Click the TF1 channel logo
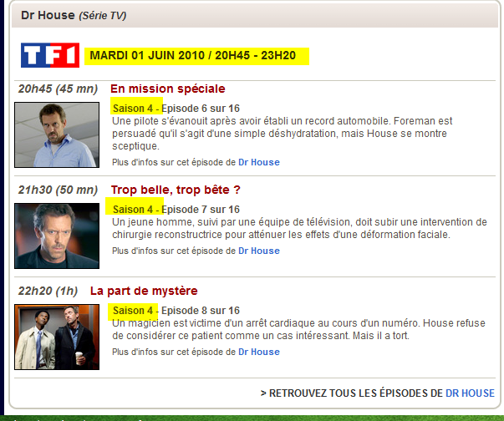The width and height of the screenshot is (504, 421). pyautogui.click(x=50, y=55)
